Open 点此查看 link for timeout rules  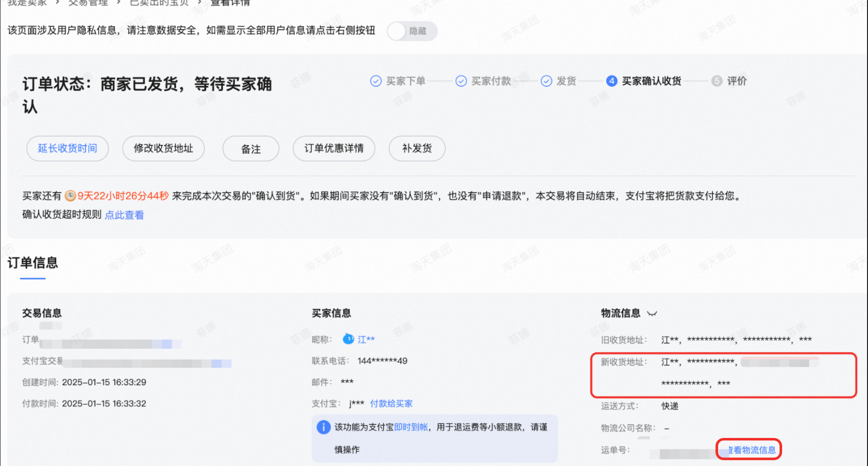[124, 215]
